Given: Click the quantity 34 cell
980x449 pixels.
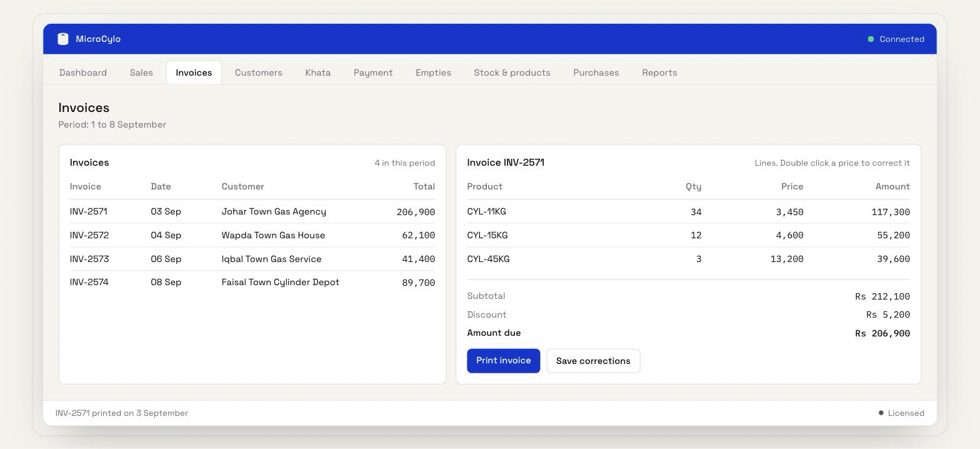Looking at the screenshot, I should pyautogui.click(x=696, y=212).
